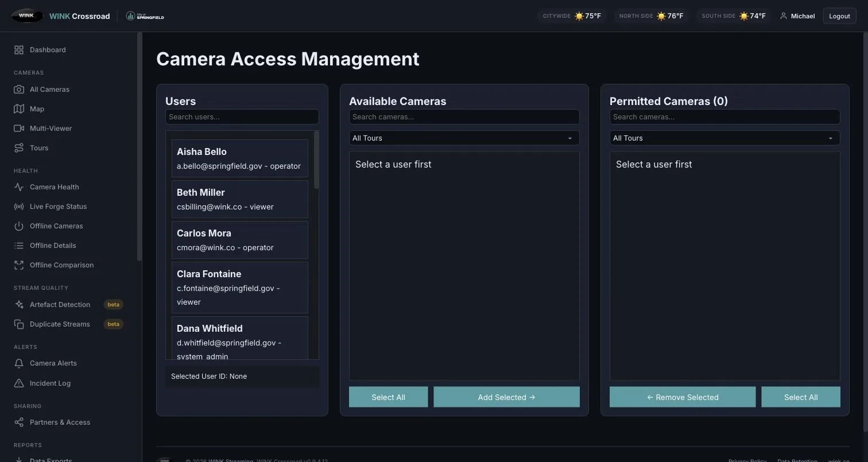Open Partners & Access menu item
868x462 pixels.
tap(60, 422)
